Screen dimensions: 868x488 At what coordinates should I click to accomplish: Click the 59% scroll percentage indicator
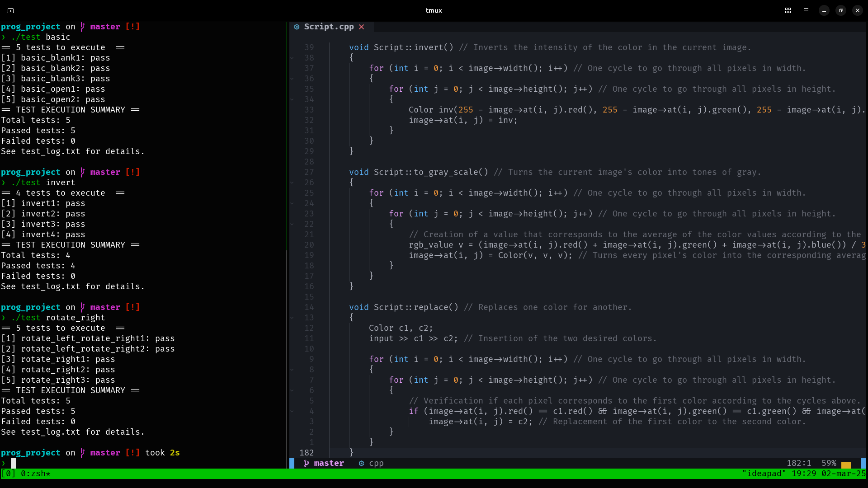pos(828,463)
